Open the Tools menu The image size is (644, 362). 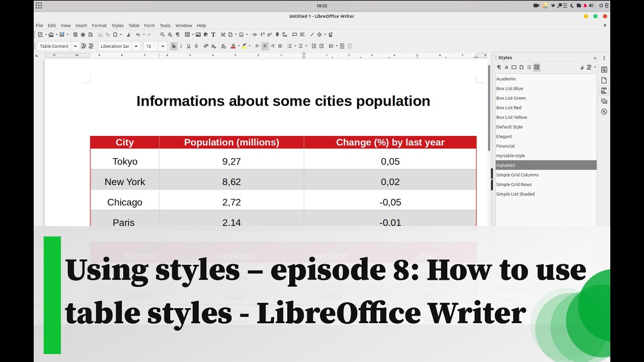pyautogui.click(x=165, y=26)
